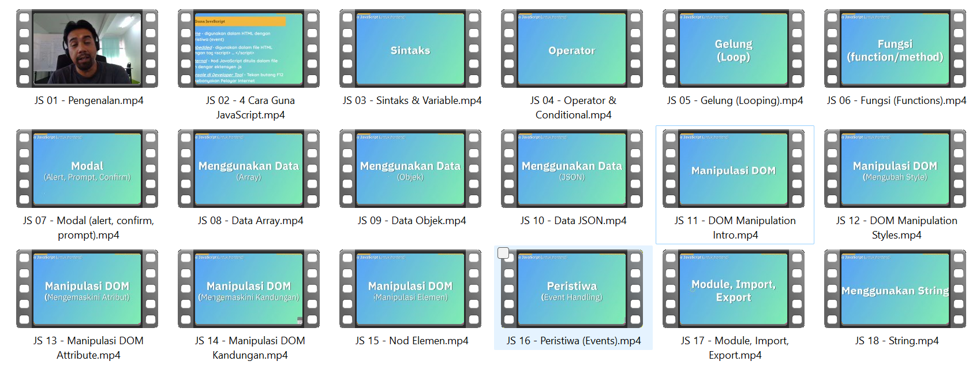The image size is (980, 391).
Task: Select the Operator video thumbnail
Action: click(x=572, y=49)
